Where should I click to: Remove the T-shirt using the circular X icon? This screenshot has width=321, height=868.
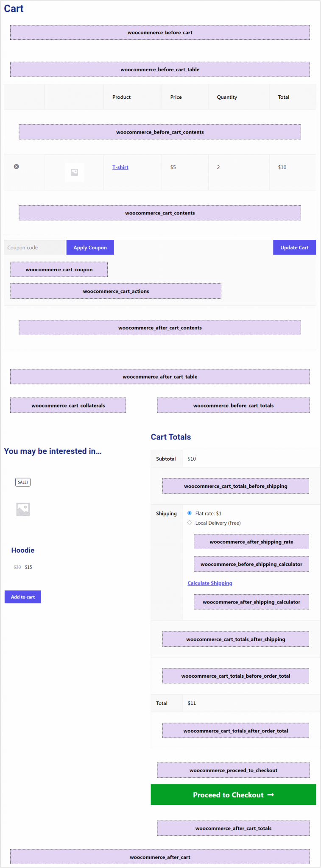(x=17, y=167)
